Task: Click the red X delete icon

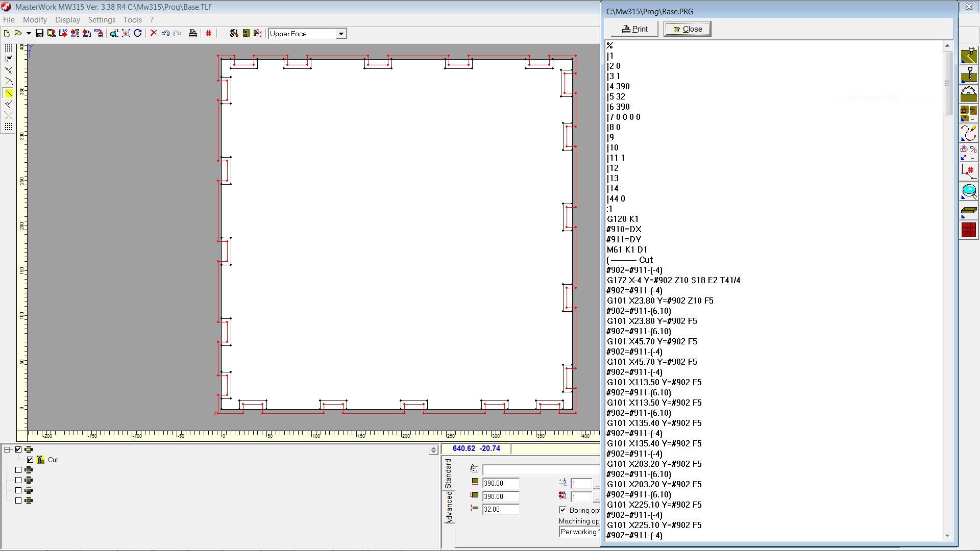Action: 153,33
